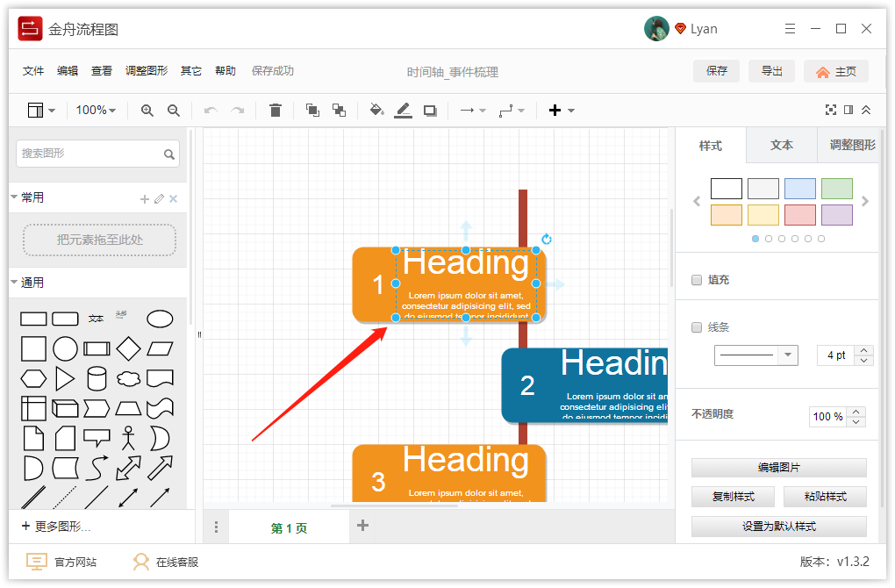Click the 复制样式 button
895x588 pixels.
coord(733,497)
